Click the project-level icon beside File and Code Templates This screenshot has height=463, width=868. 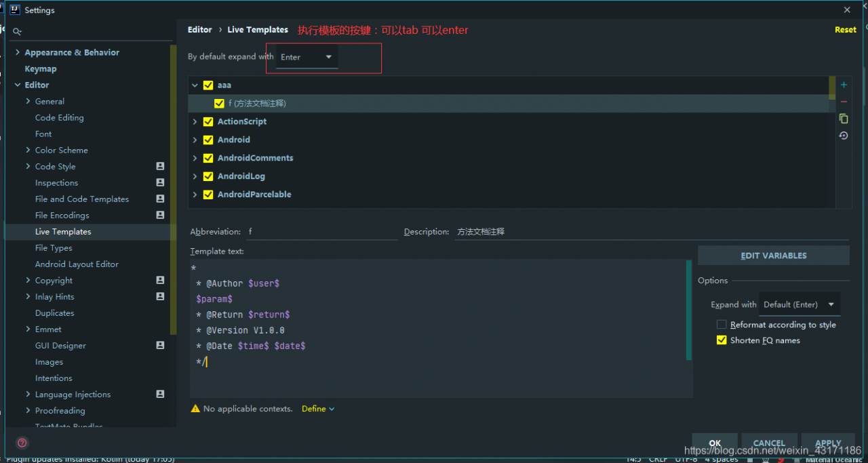pyautogui.click(x=160, y=199)
